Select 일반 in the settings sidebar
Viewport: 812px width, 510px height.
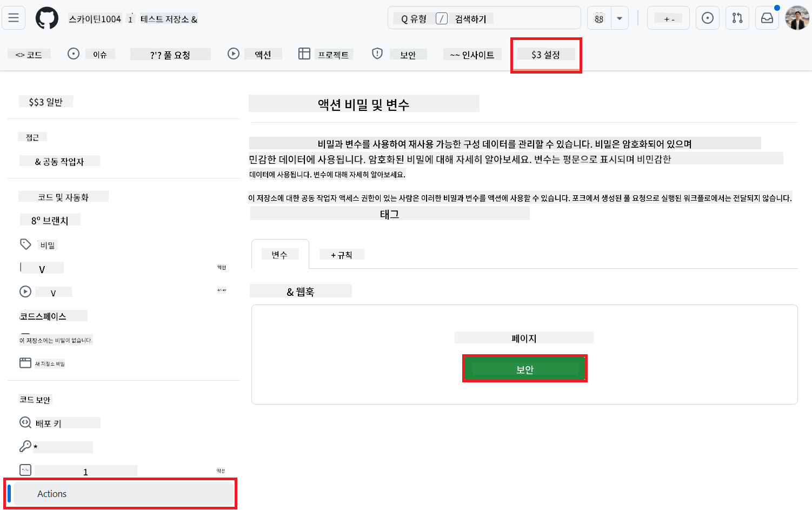(46, 102)
